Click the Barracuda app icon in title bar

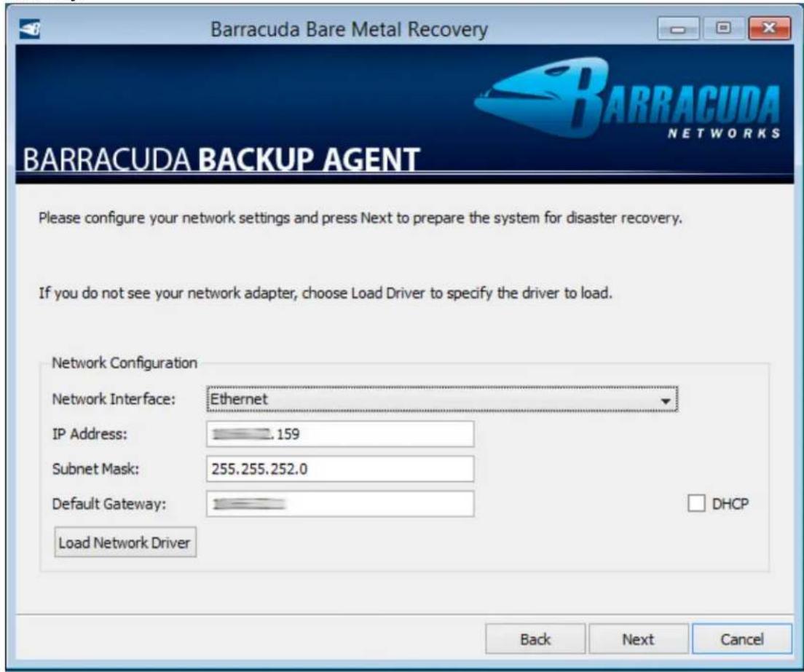(x=30, y=28)
